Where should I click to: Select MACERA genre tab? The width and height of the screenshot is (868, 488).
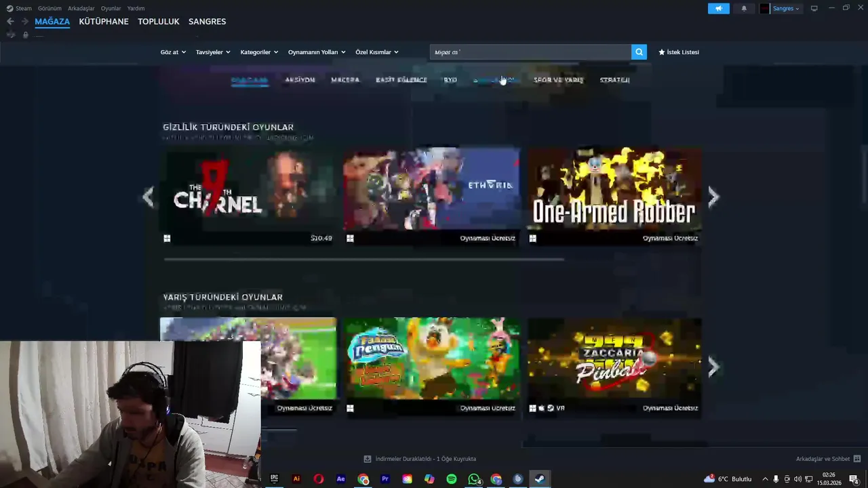tap(345, 80)
